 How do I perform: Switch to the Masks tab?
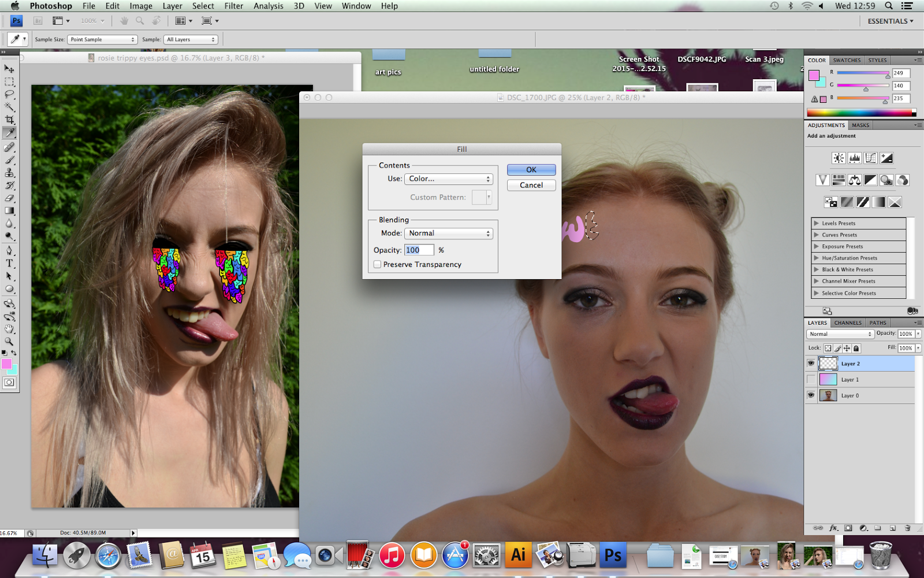pos(860,125)
